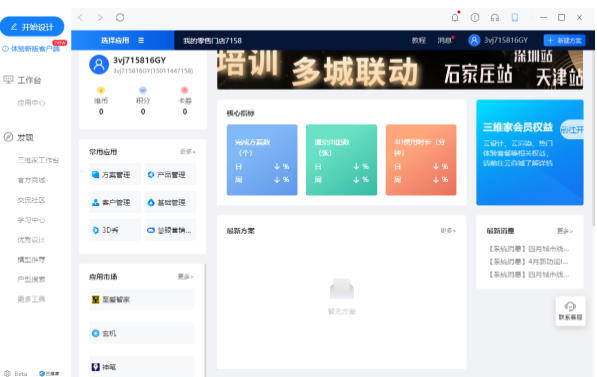Click the green metric card
The width and height of the screenshot is (597, 377).
(x=342, y=160)
